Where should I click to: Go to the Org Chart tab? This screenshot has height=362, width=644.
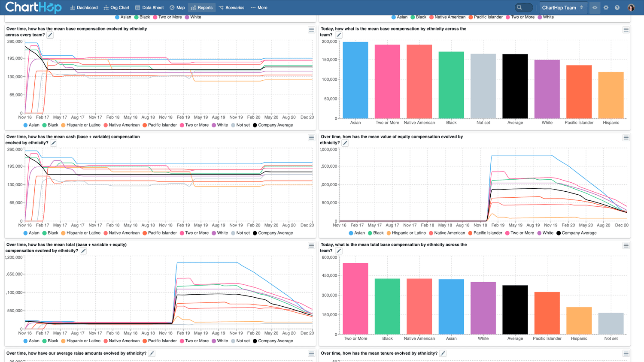(116, 8)
